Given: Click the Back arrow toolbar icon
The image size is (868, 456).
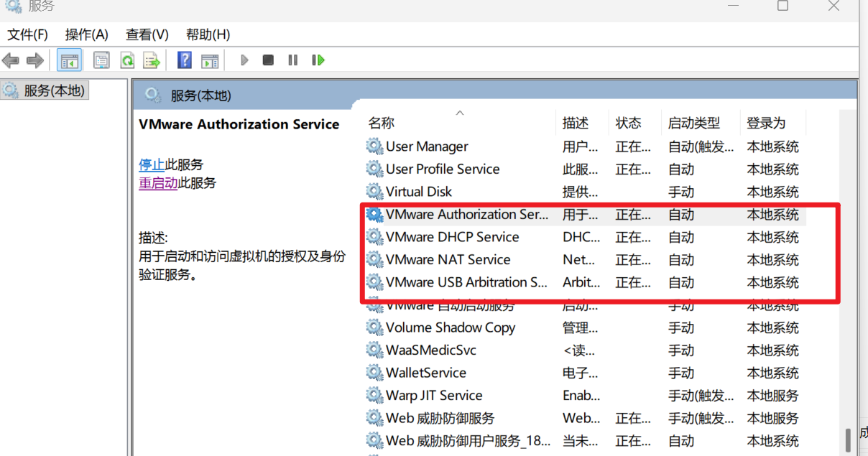Looking at the screenshot, I should 11,60.
